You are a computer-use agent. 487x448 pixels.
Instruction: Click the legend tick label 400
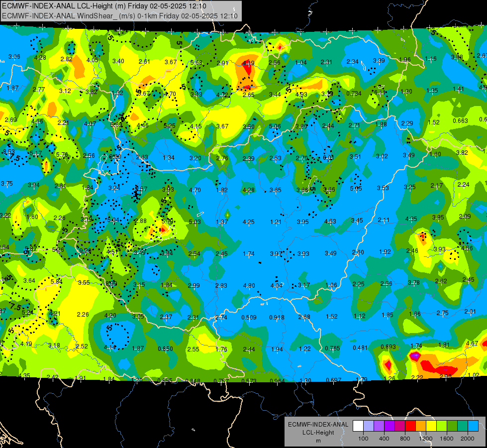point(384,439)
